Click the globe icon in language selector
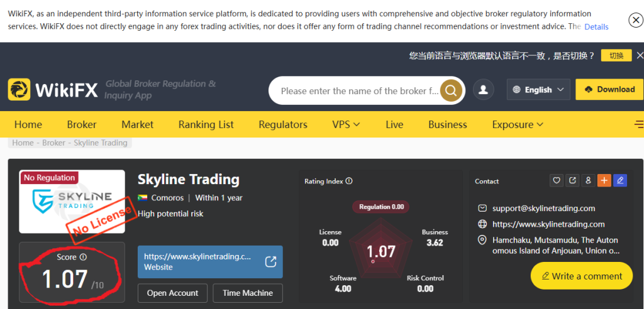The height and width of the screenshot is (309, 644). pos(517,89)
